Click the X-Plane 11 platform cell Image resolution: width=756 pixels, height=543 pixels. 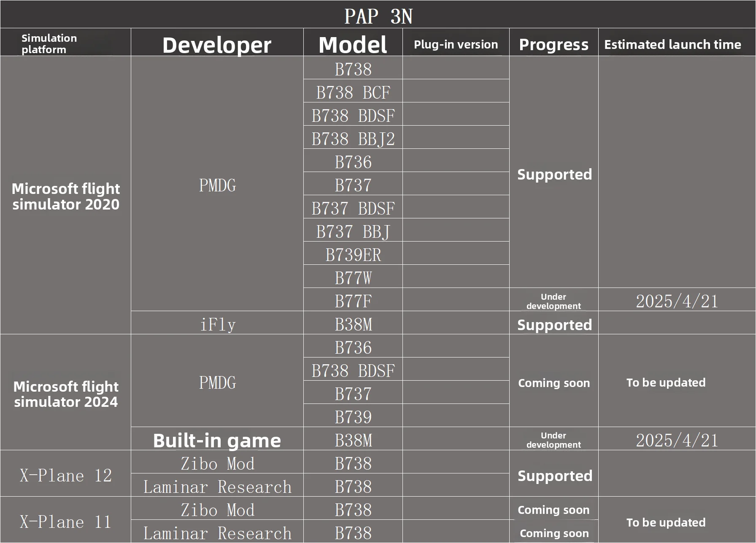click(x=66, y=522)
